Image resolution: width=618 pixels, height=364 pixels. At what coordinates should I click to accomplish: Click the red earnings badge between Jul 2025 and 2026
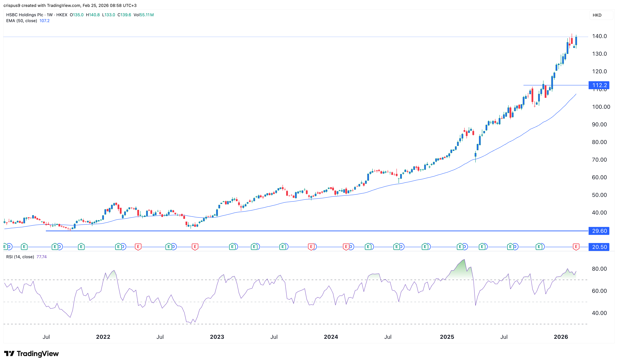(x=576, y=247)
